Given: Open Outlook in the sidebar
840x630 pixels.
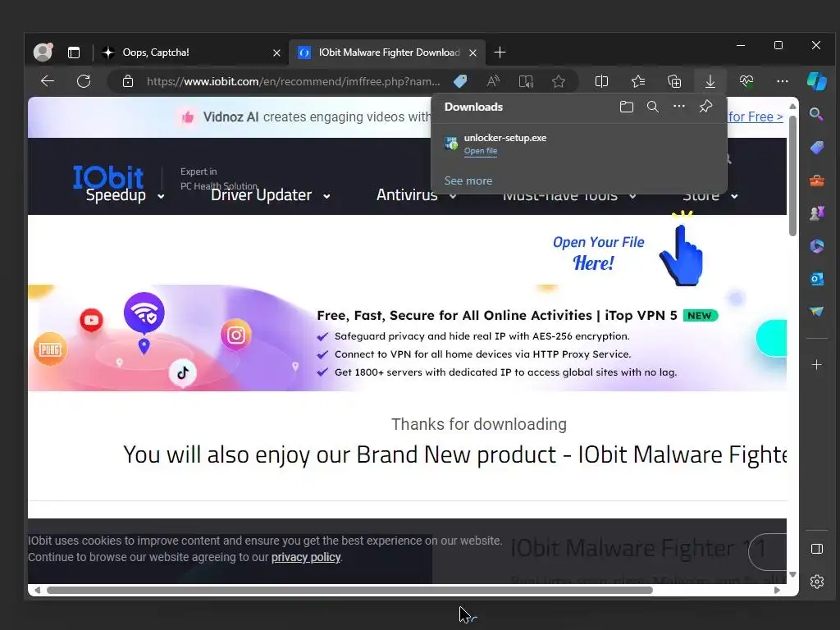Looking at the screenshot, I should (816, 279).
